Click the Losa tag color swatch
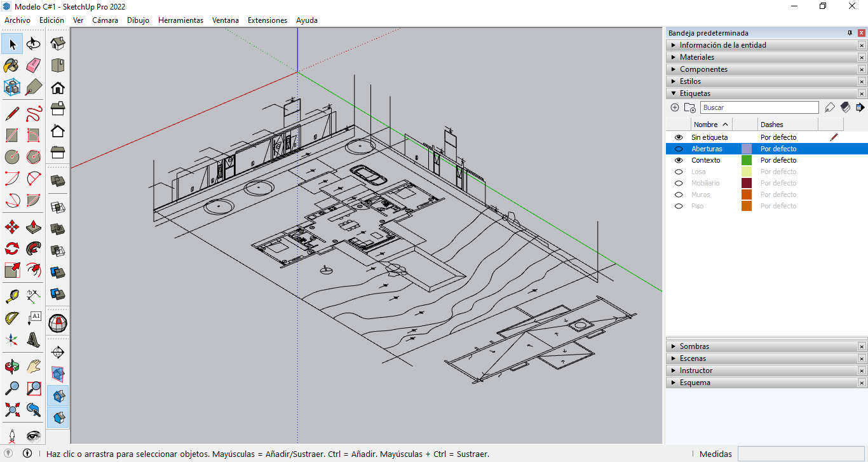The width and height of the screenshot is (868, 462). (x=747, y=172)
